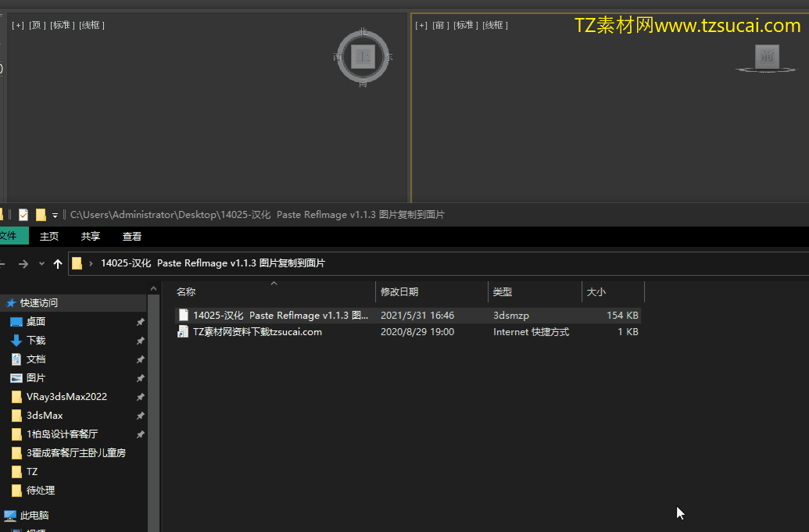The height and width of the screenshot is (532, 809).
Task: Open TZ folder in sidebar
Action: coord(32,472)
